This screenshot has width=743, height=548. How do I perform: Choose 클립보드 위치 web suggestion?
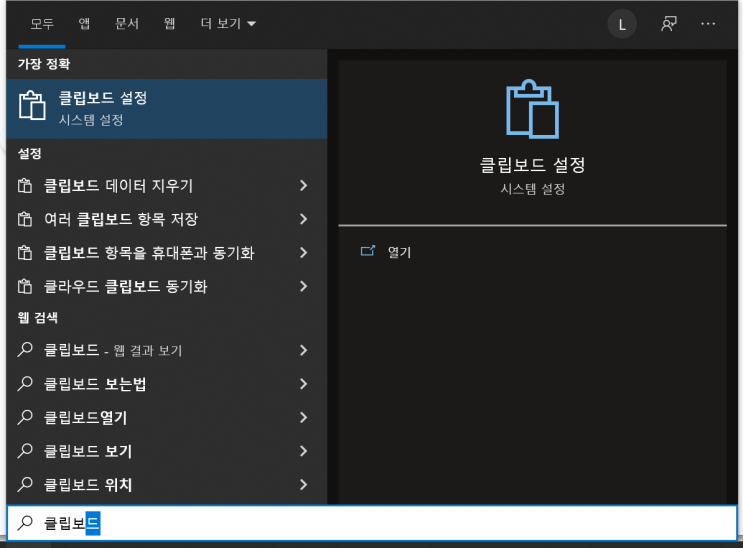(167, 484)
